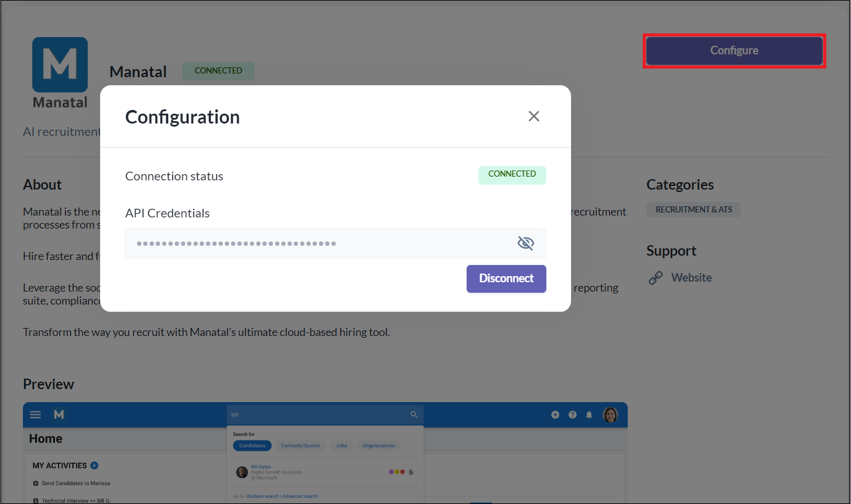Open the Website support link

[x=692, y=278]
